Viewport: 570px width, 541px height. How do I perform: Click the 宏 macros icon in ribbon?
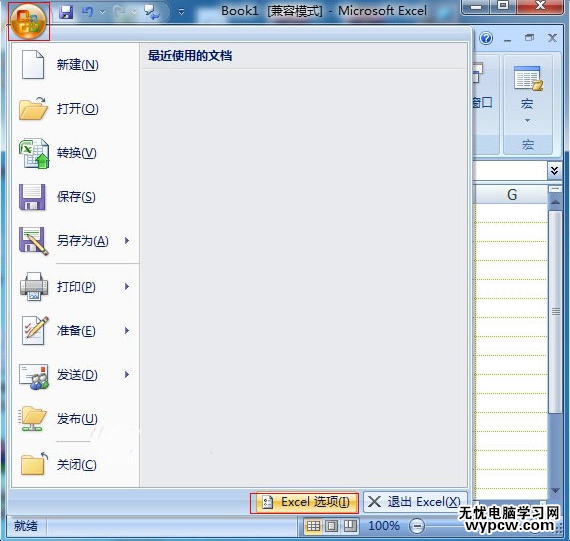(527, 78)
